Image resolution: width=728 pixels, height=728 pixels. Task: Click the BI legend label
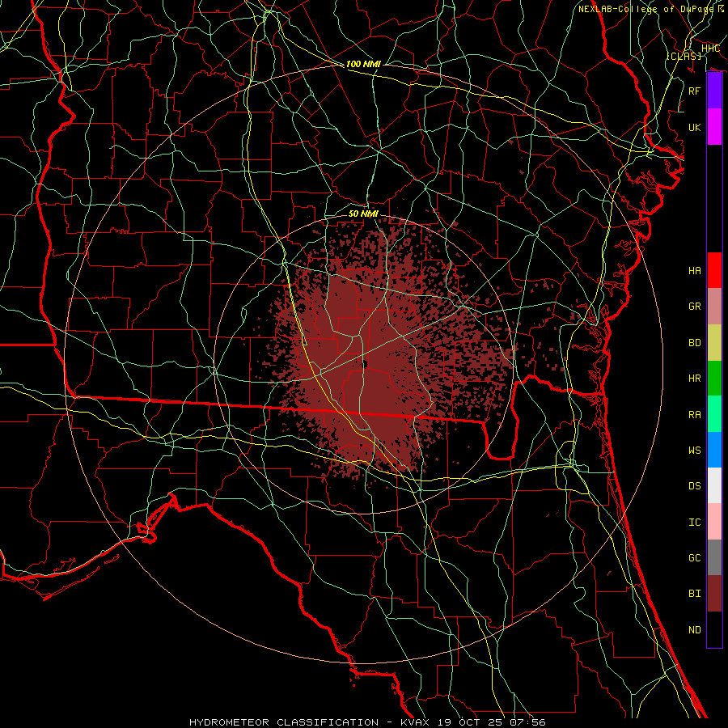click(695, 594)
